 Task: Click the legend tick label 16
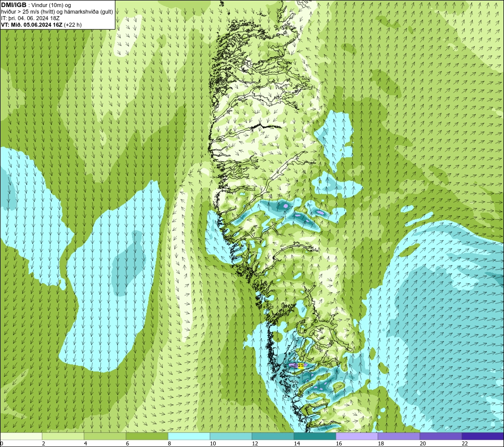coord(339,443)
